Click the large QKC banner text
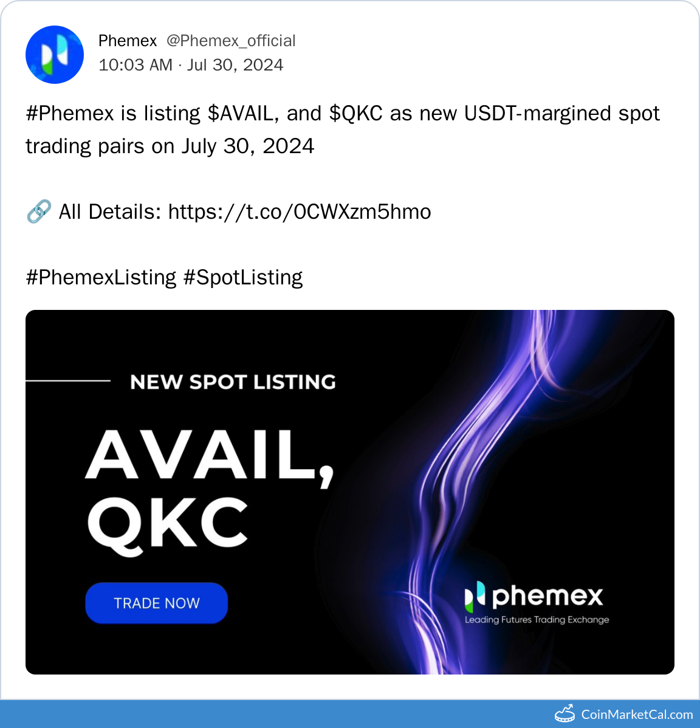The image size is (700, 728). pyautogui.click(x=168, y=524)
